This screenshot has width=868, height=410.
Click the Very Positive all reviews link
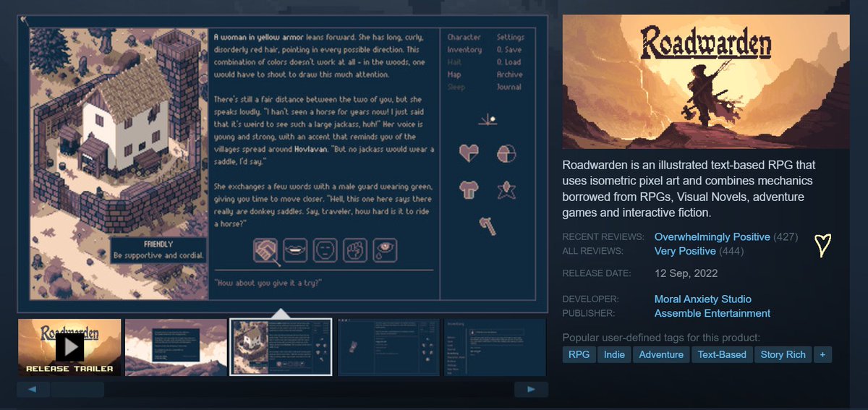point(685,251)
